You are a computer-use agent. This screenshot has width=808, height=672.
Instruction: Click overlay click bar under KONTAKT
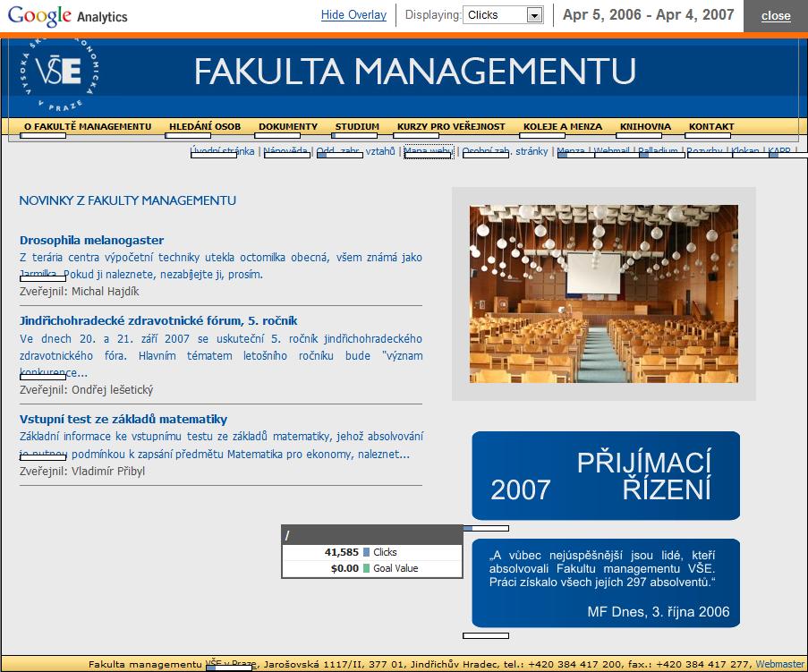coord(708,135)
